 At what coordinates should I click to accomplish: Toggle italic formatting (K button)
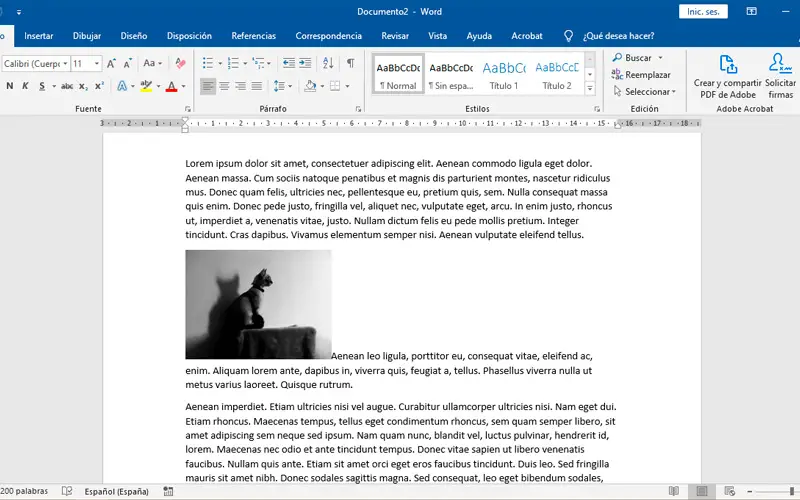26,86
